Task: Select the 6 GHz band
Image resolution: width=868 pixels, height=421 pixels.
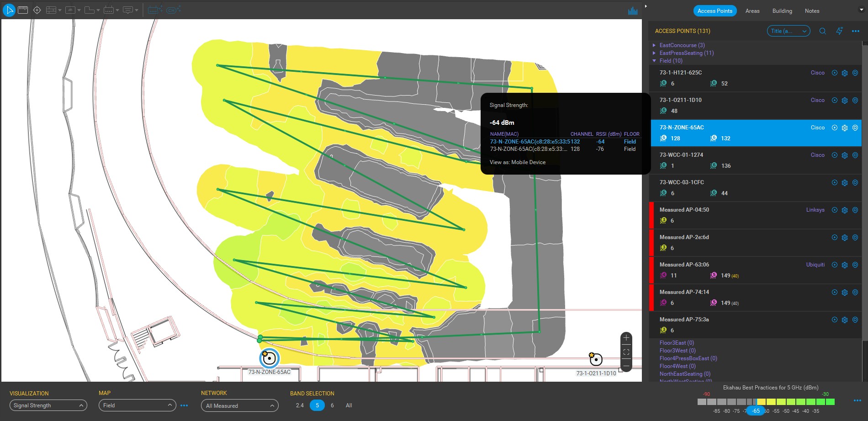Action: [x=332, y=405]
